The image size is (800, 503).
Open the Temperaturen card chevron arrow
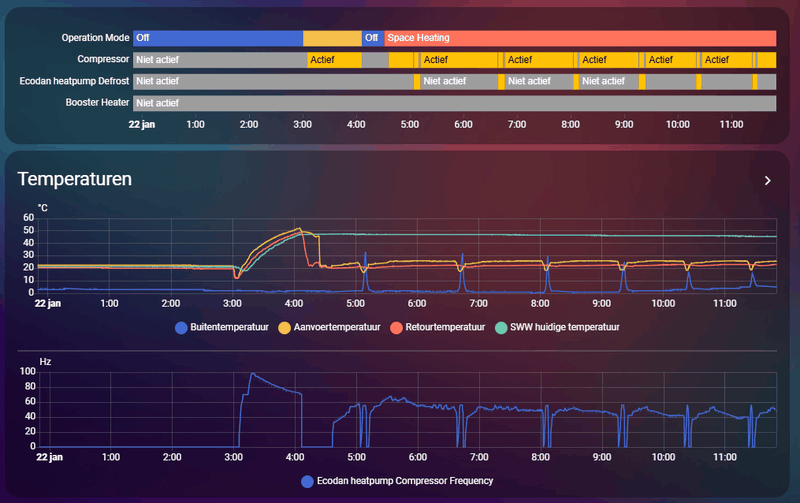click(767, 181)
